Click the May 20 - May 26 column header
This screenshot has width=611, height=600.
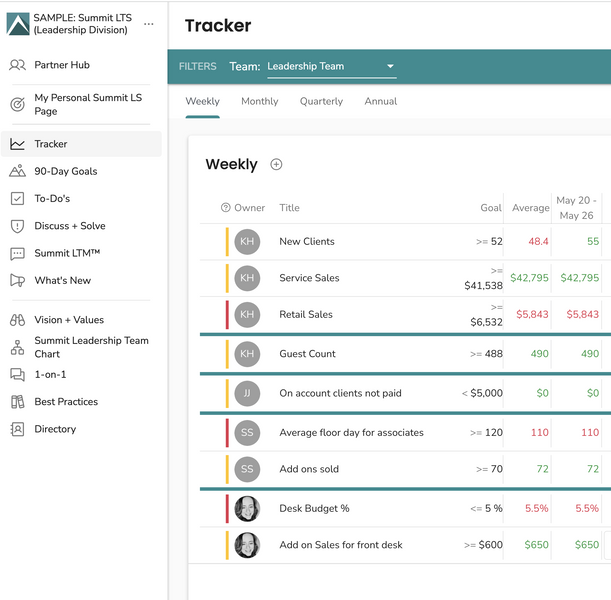[x=576, y=208]
